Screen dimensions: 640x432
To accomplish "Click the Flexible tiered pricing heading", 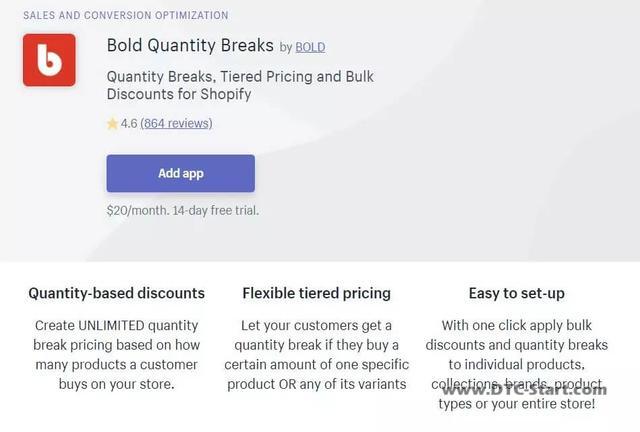I will point(317,294).
